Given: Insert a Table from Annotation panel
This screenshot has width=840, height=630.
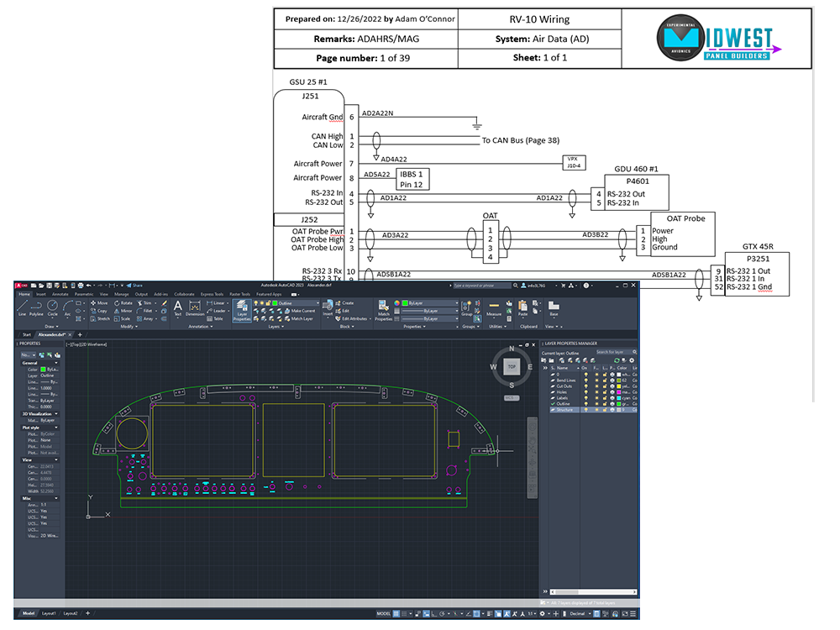Looking at the screenshot, I should coord(215,318).
